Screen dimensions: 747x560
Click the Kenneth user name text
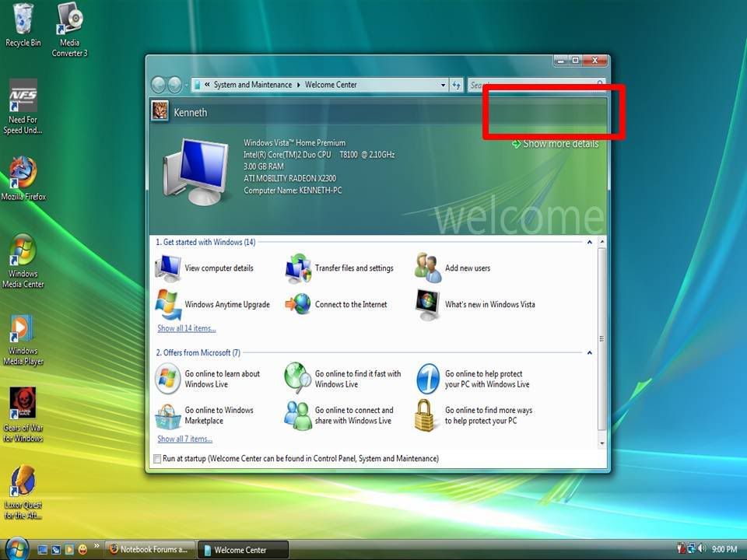click(190, 113)
